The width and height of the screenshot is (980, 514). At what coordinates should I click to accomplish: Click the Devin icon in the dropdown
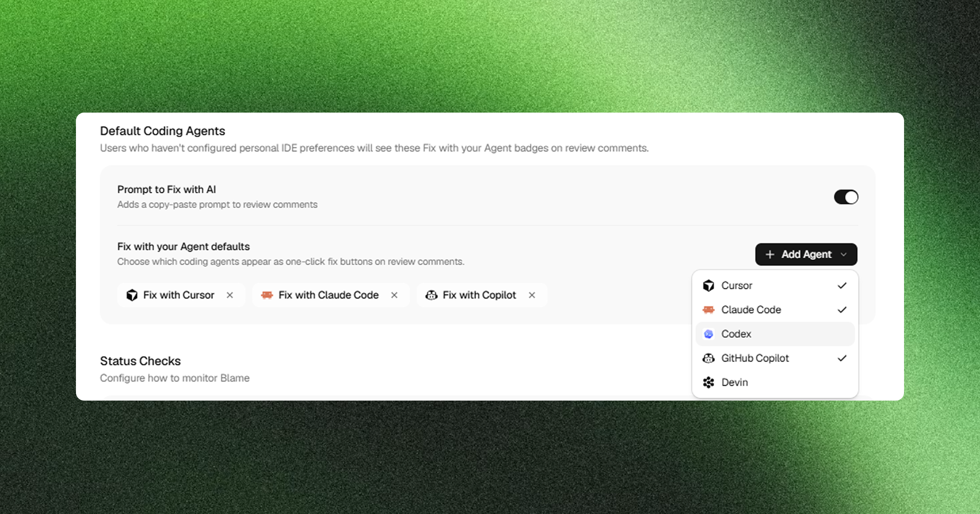[x=708, y=382]
